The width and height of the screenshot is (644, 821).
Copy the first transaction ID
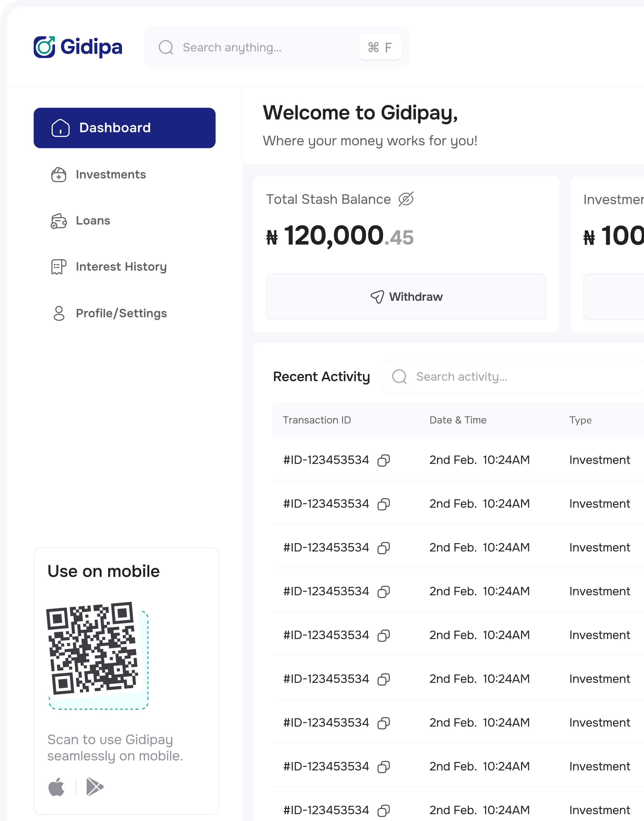click(384, 460)
